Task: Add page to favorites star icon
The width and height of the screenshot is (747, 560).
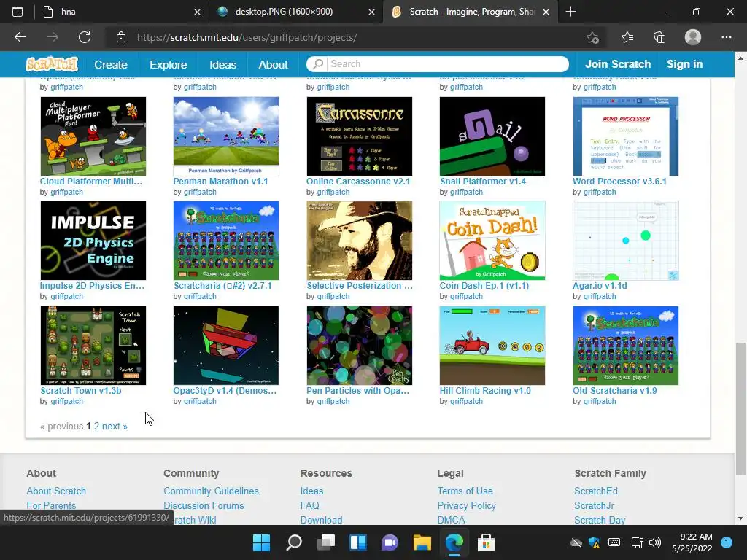Action: coord(592,37)
